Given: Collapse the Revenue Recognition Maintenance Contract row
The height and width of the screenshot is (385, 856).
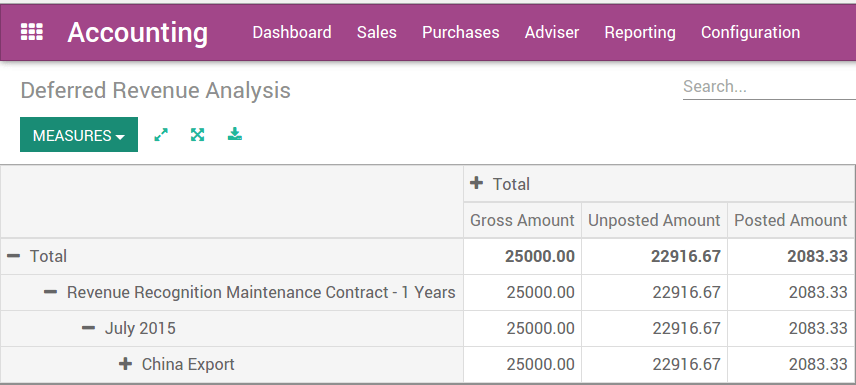Looking at the screenshot, I should [x=51, y=292].
